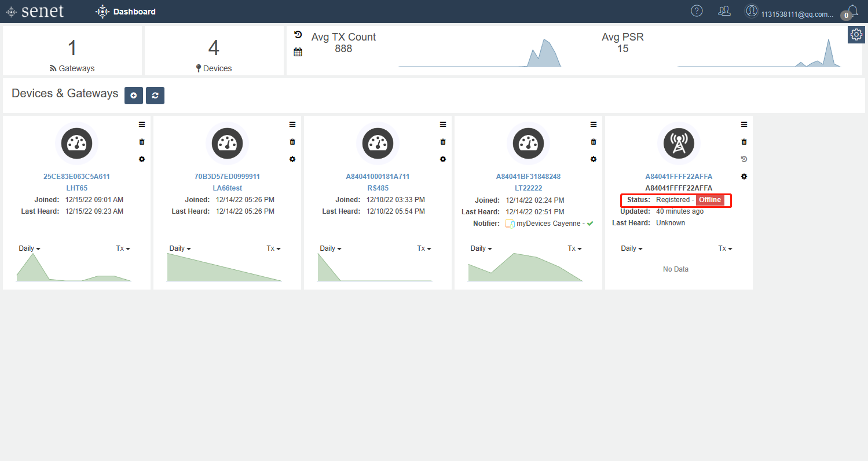Viewport: 868px width, 461px height.
Task: Delete the LA66test device using trash icon
Action: coord(292,142)
